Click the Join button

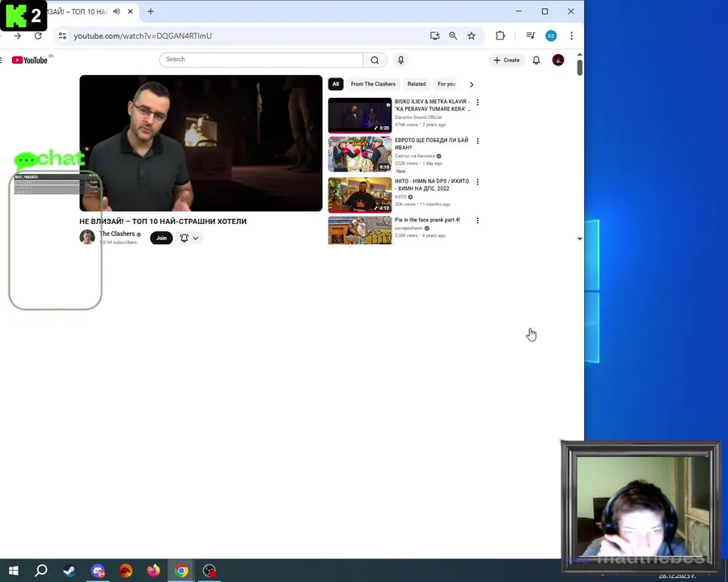(x=161, y=238)
